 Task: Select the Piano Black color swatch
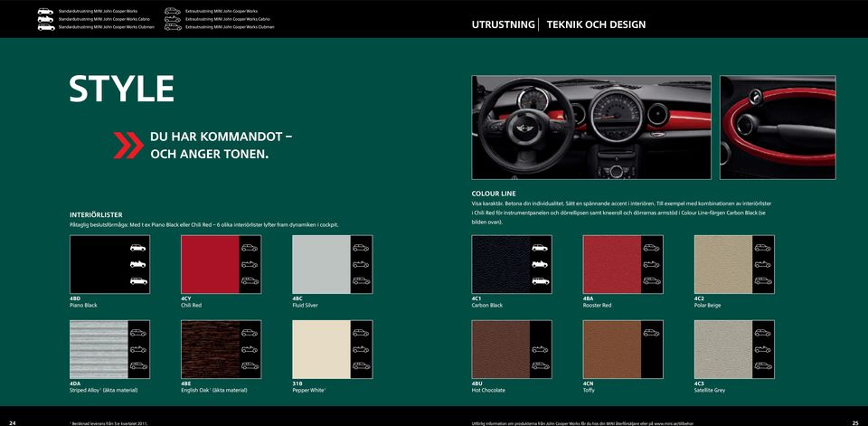pos(109,264)
